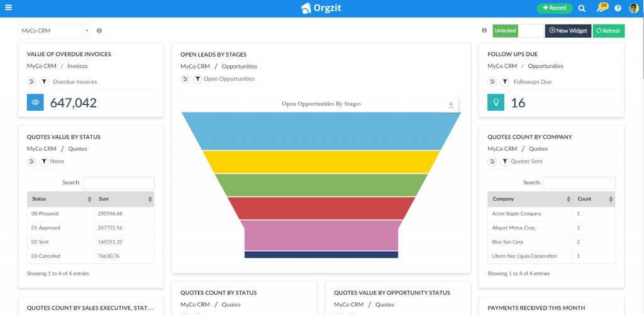Click the 76630.76 sum value
Viewport: 644px width, 315px height.
click(109, 256)
